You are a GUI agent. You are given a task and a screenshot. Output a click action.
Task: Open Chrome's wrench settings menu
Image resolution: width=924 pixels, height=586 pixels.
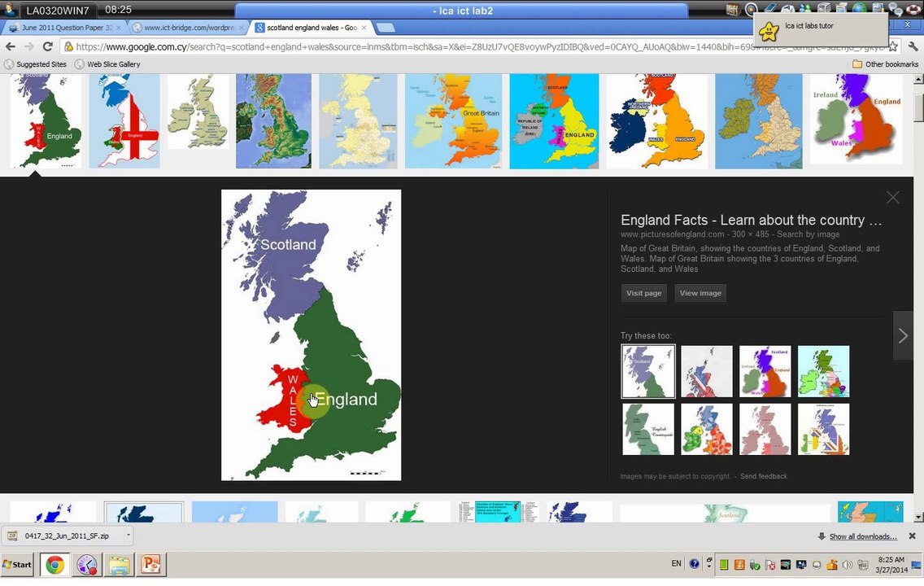tap(913, 46)
